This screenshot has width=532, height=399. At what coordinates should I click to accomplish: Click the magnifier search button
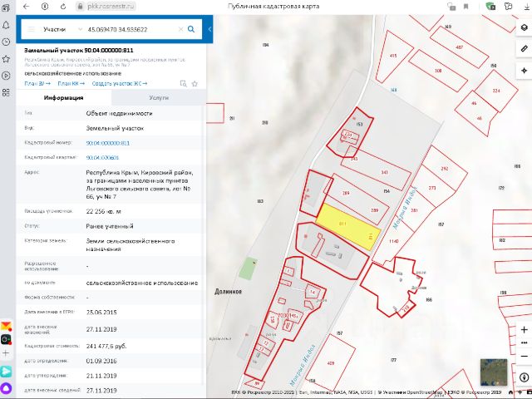[190, 29]
